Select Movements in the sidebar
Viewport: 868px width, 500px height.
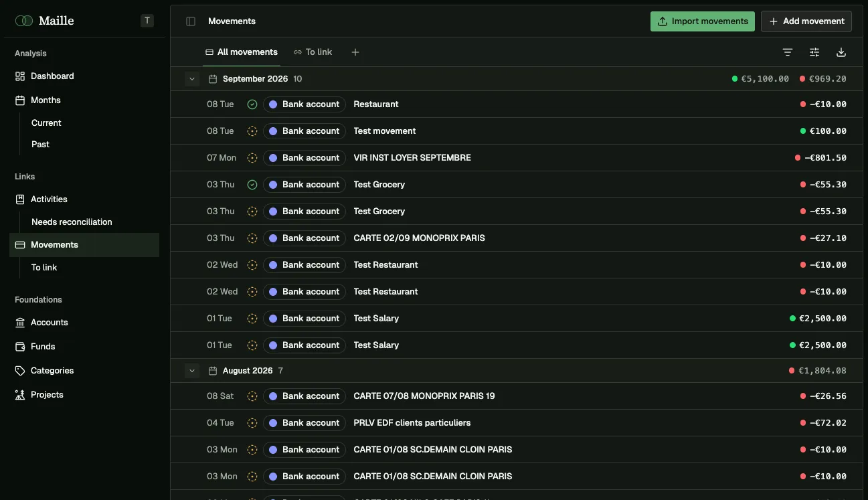pos(84,245)
